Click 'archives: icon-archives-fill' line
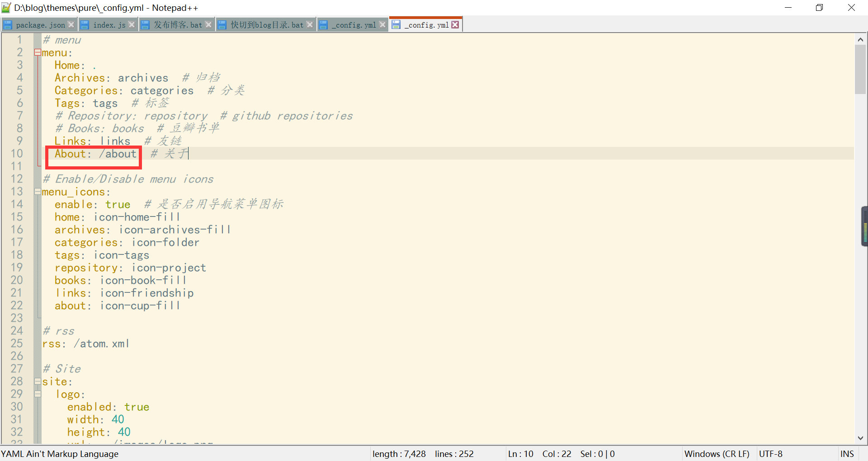Screen dimensions: 868x461 (143, 230)
